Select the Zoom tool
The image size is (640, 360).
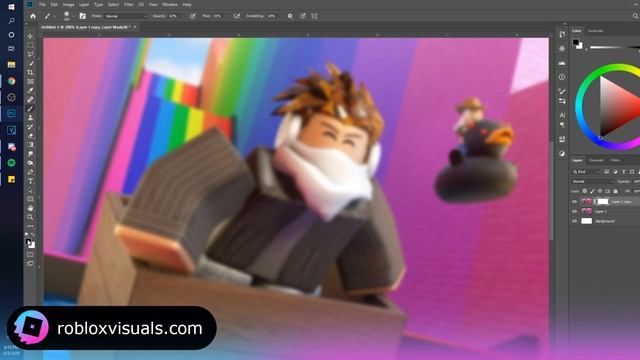click(30, 217)
